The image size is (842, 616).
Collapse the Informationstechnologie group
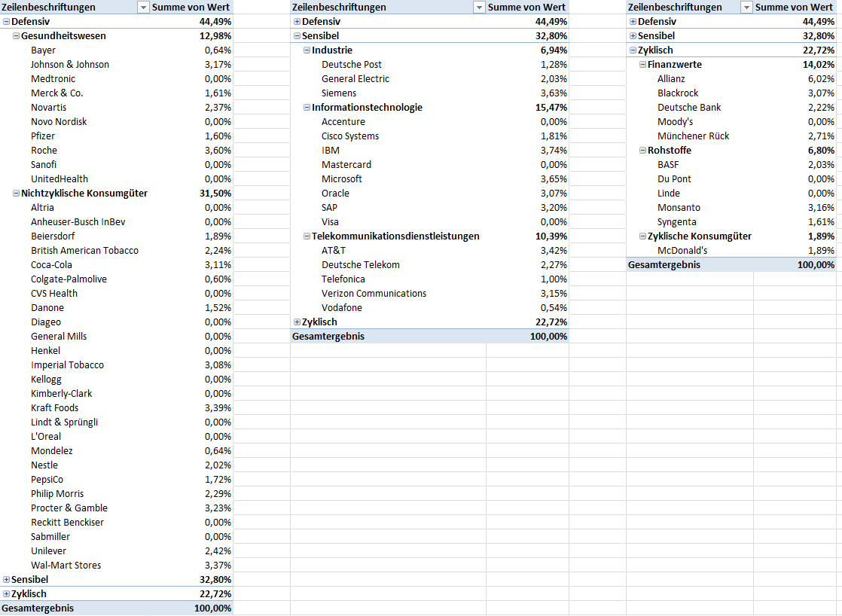pyautogui.click(x=307, y=108)
